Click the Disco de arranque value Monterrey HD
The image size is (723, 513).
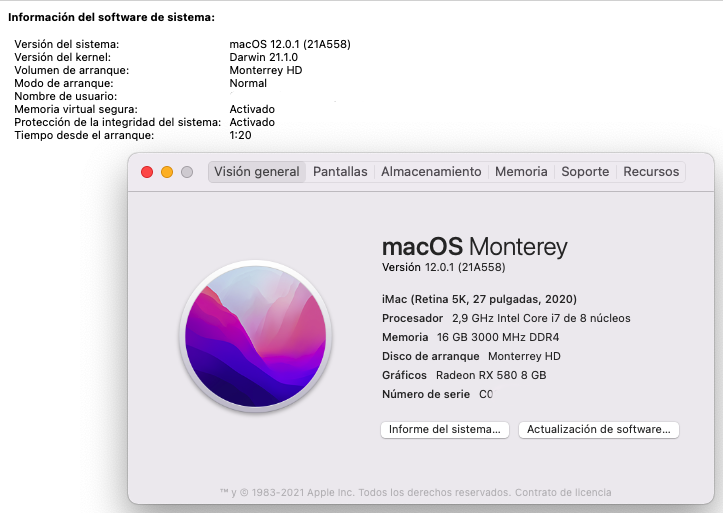524,356
